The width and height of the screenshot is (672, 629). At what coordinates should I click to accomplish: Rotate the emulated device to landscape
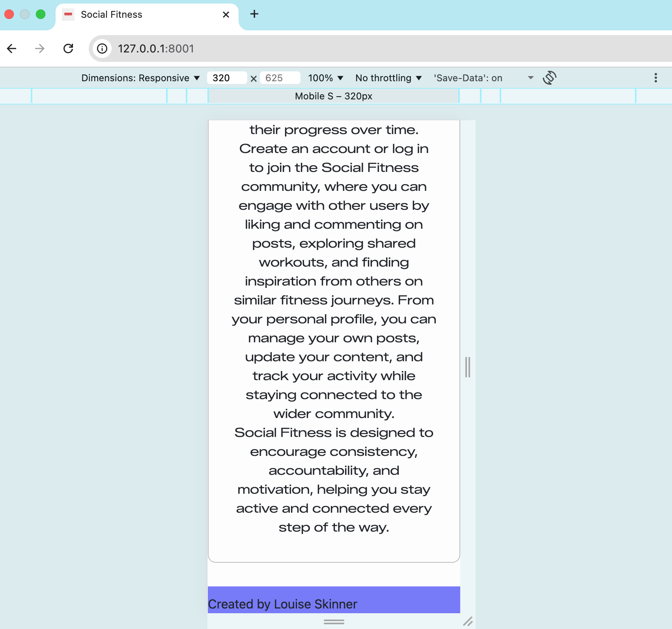coord(550,78)
